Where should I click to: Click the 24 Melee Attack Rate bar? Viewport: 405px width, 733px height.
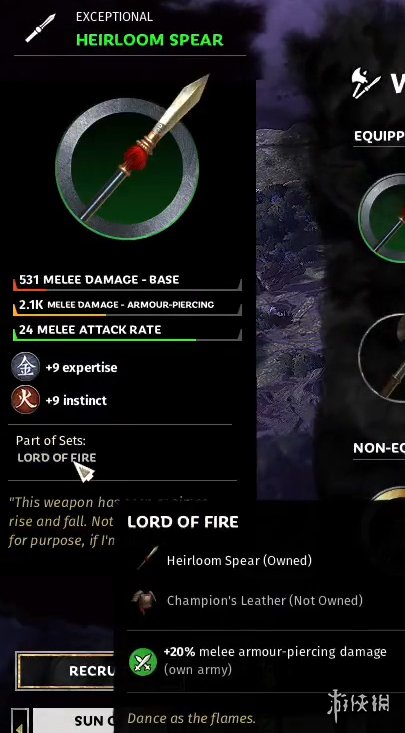127,331
